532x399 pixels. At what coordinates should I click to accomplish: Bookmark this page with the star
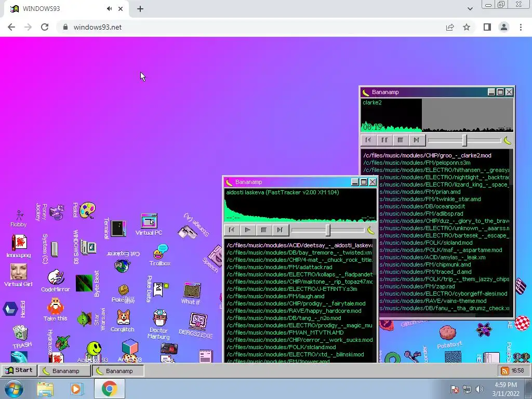pos(467,27)
